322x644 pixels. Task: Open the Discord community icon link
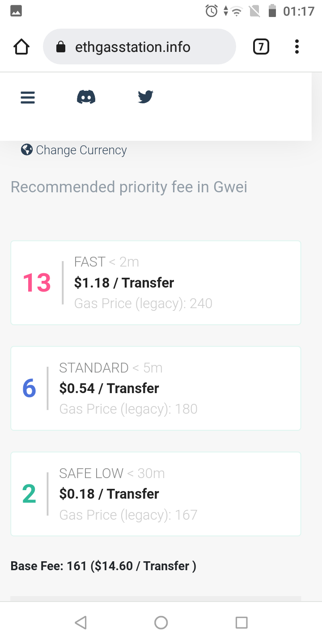(x=86, y=97)
